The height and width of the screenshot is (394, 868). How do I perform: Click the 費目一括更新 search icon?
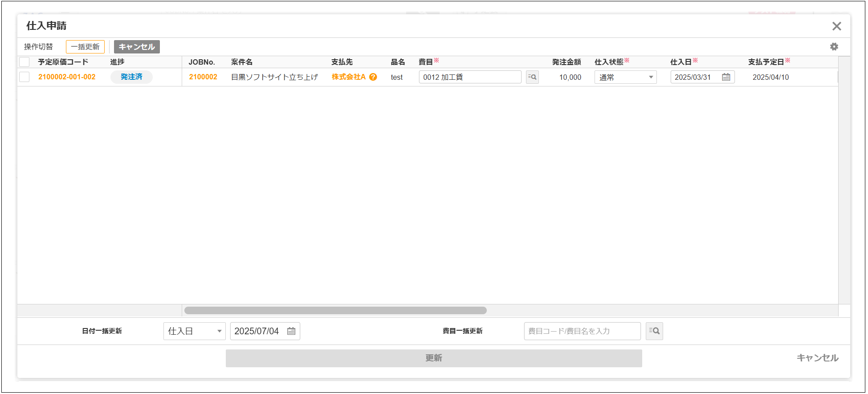coord(654,331)
